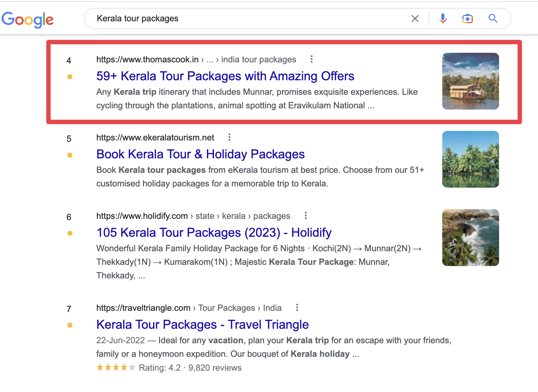Start voice search with microphone
The height and width of the screenshot is (392, 538).
[x=443, y=19]
